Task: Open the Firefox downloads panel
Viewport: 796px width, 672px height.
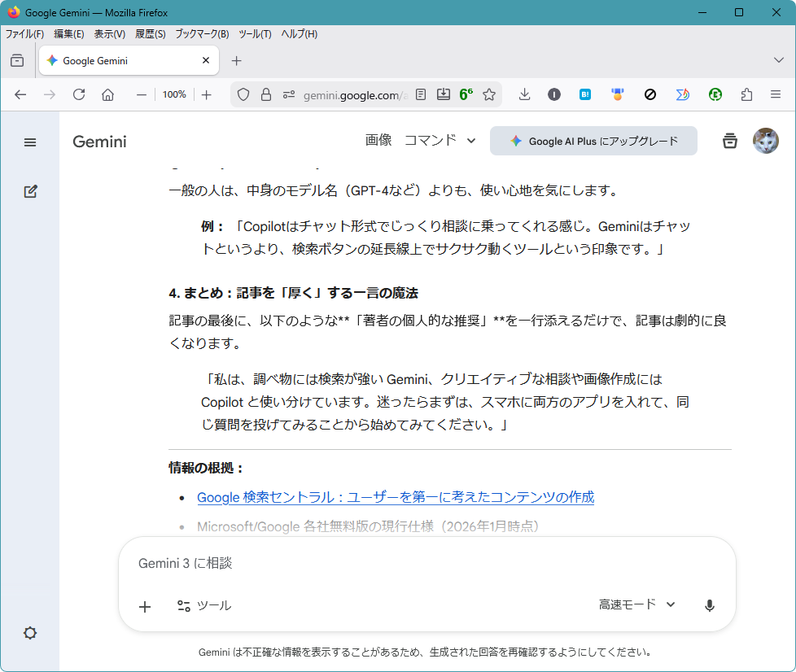Action: coord(524,94)
